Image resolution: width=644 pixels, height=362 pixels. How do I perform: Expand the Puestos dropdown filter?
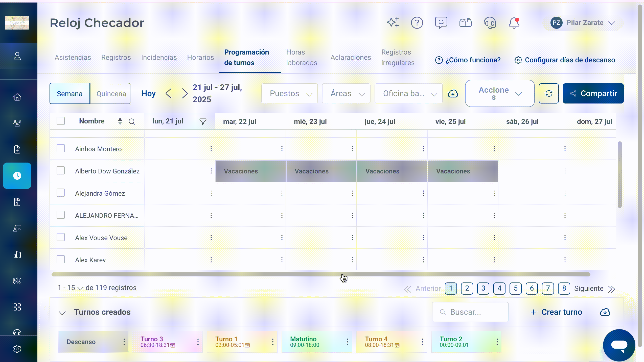290,93
